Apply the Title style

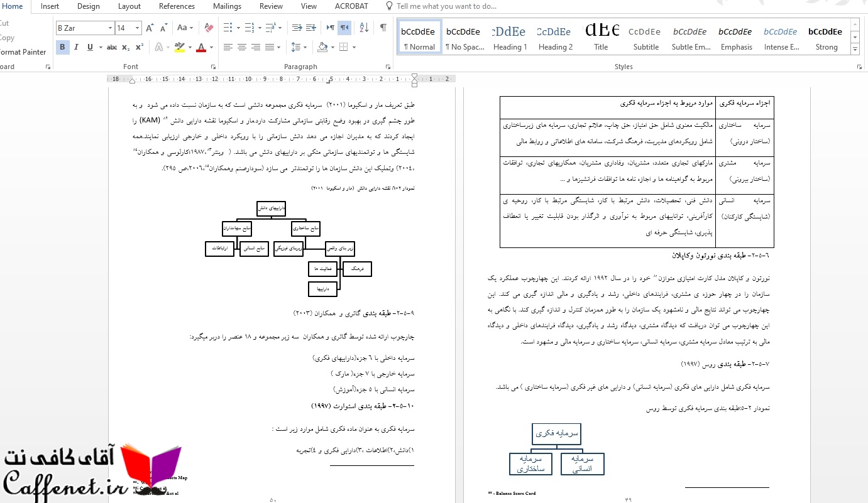click(601, 37)
